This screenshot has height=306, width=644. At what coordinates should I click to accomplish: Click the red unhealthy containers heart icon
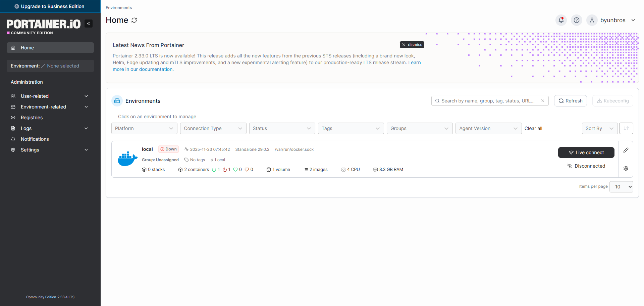[x=247, y=170]
